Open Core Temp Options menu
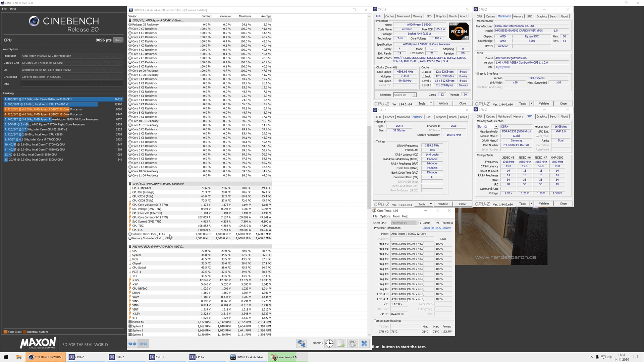The image size is (644, 362). [385, 216]
